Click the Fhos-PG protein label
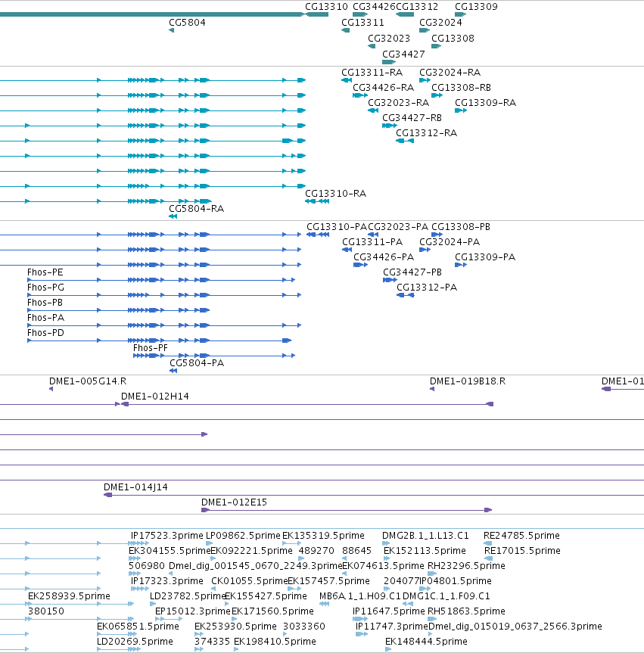This screenshot has height=653, width=644. [x=45, y=288]
